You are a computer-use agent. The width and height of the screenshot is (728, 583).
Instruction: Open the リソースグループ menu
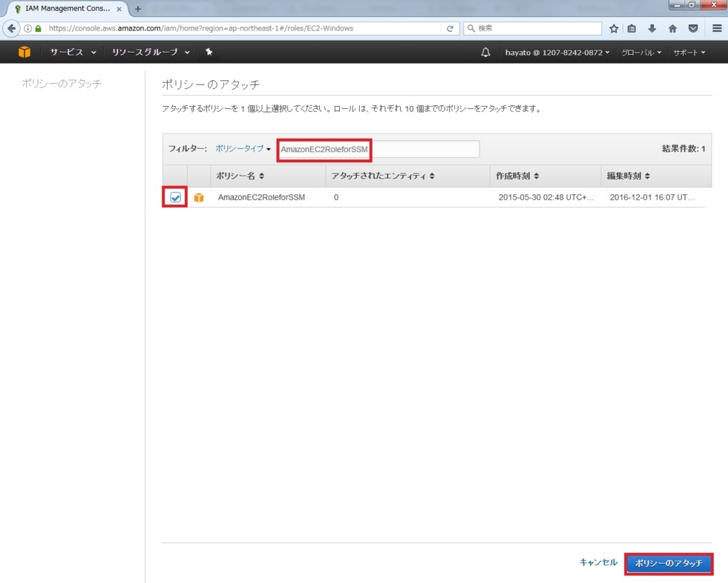pyautogui.click(x=151, y=52)
